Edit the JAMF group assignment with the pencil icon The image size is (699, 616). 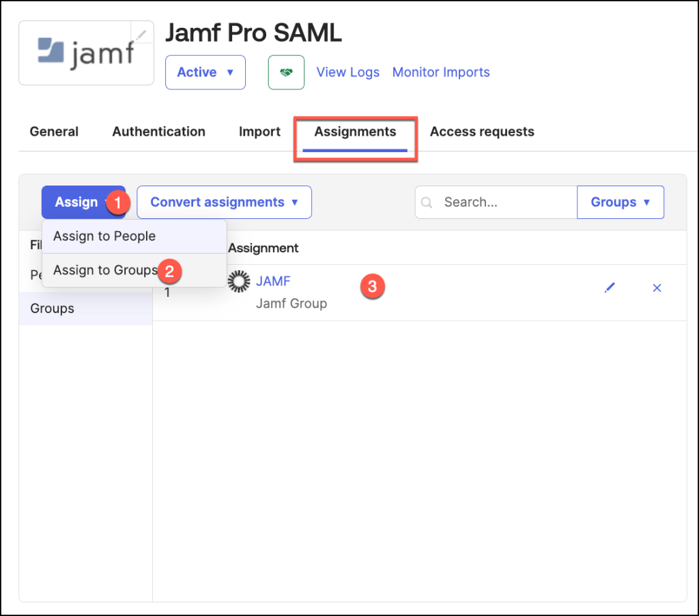[610, 288]
